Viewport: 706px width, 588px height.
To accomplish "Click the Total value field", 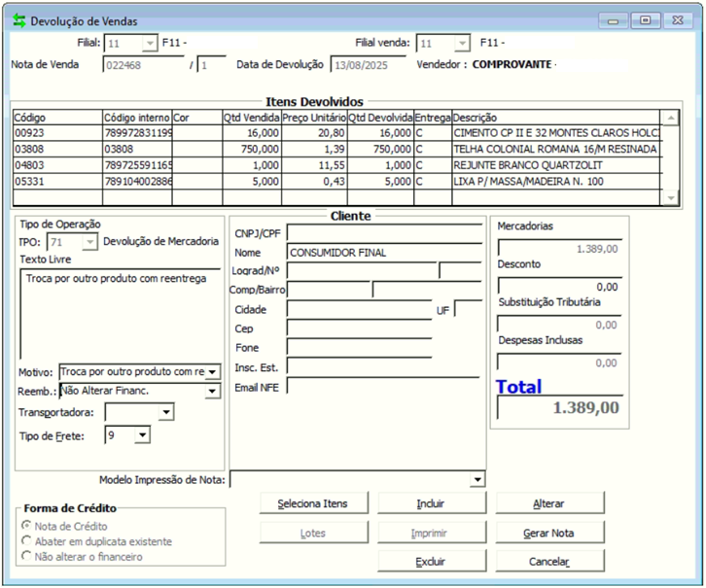I will tap(559, 407).
